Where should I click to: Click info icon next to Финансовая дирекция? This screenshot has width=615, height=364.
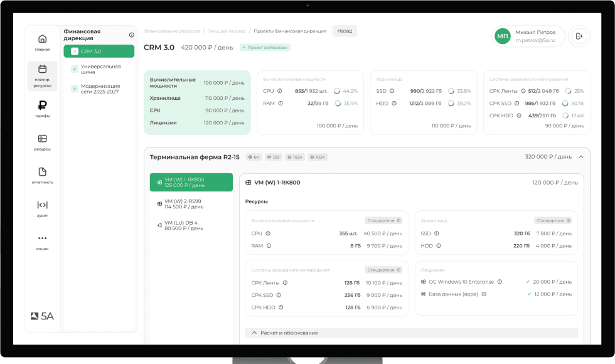pyautogui.click(x=131, y=35)
